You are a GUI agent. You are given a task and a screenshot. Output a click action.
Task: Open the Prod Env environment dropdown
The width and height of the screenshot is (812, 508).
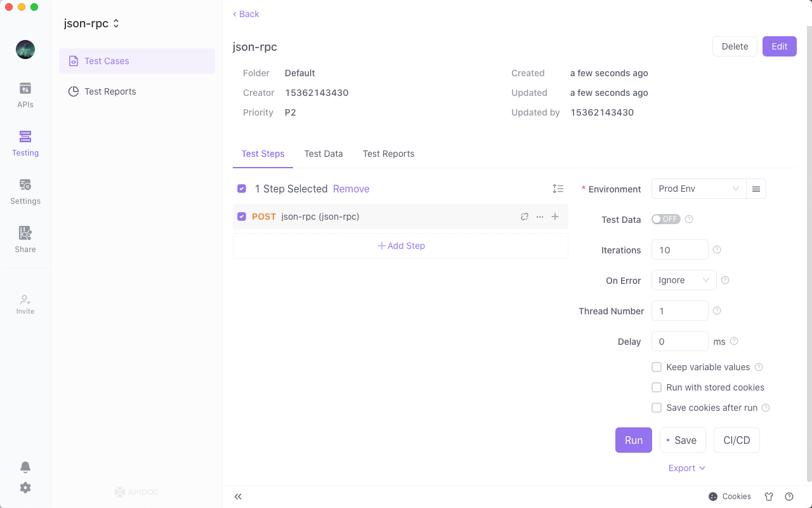pyautogui.click(x=698, y=189)
